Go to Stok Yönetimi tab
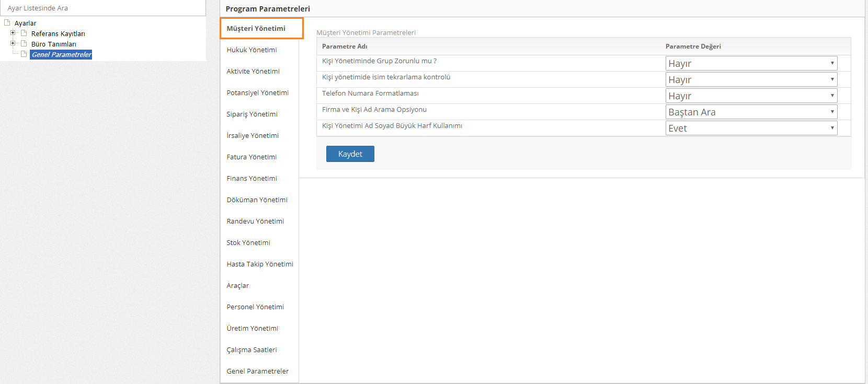The height and width of the screenshot is (384, 868). point(248,243)
